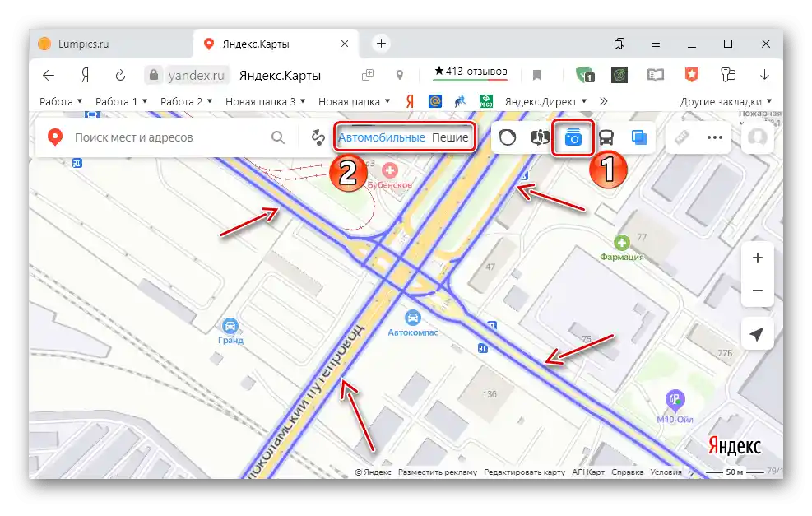Image resolution: width=812 pixels, height=516 pixels.
Task: Click the Yandex Maps red pin logo
Action: pyautogui.click(x=55, y=137)
